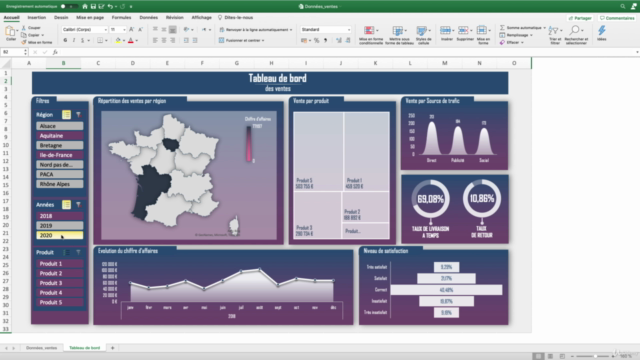The height and width of the screenshot is (360, 640).
Task: Click the Home icon in the title bar
Action: point(85,6)
